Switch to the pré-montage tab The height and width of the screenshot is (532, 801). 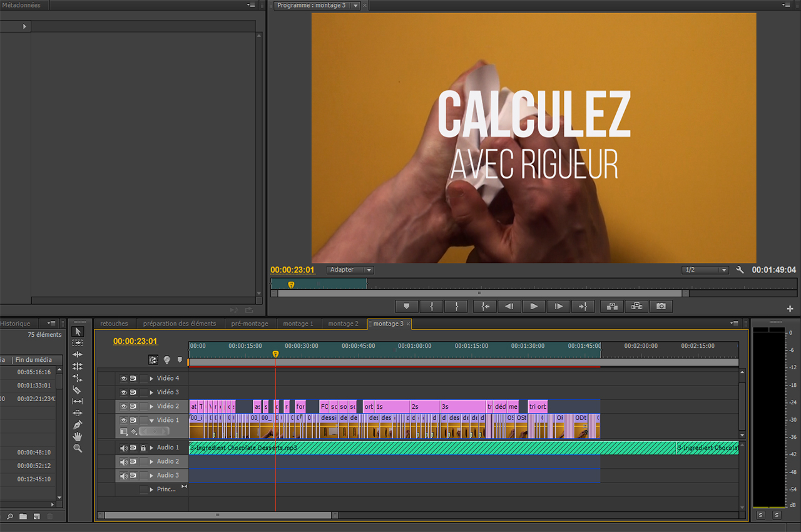coord(250,324)
